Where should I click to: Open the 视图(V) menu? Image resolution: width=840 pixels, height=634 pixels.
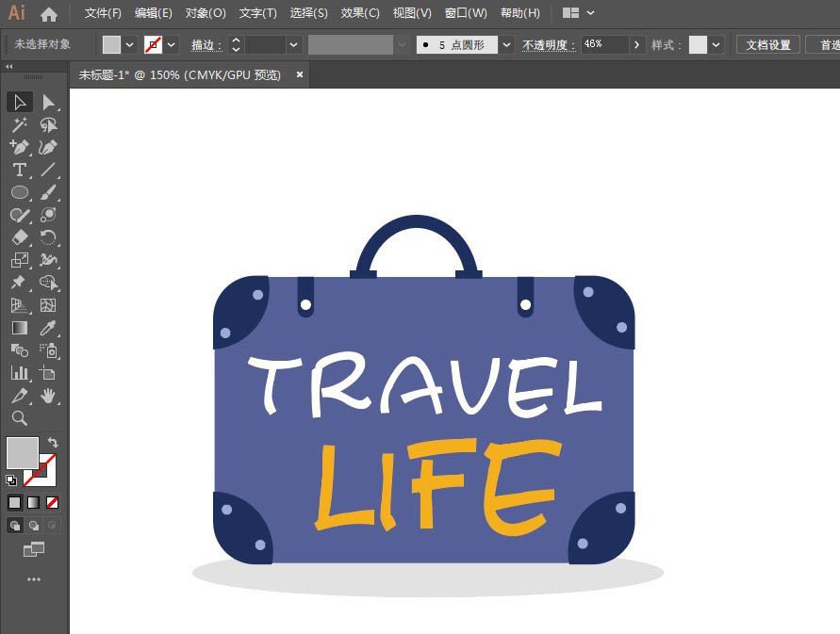tap(412, 13)
